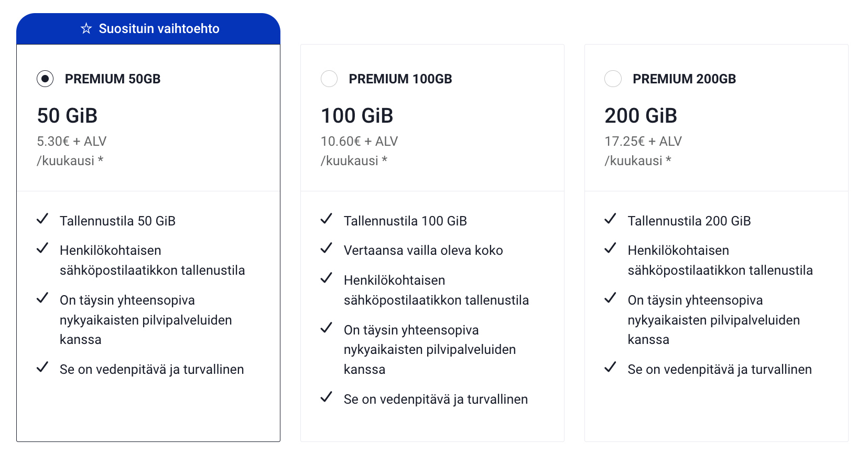The image size is (868, 453).
Task: Click checkmark next to 50GB plan's vedenpitävä line
Action: coord(42,367)
